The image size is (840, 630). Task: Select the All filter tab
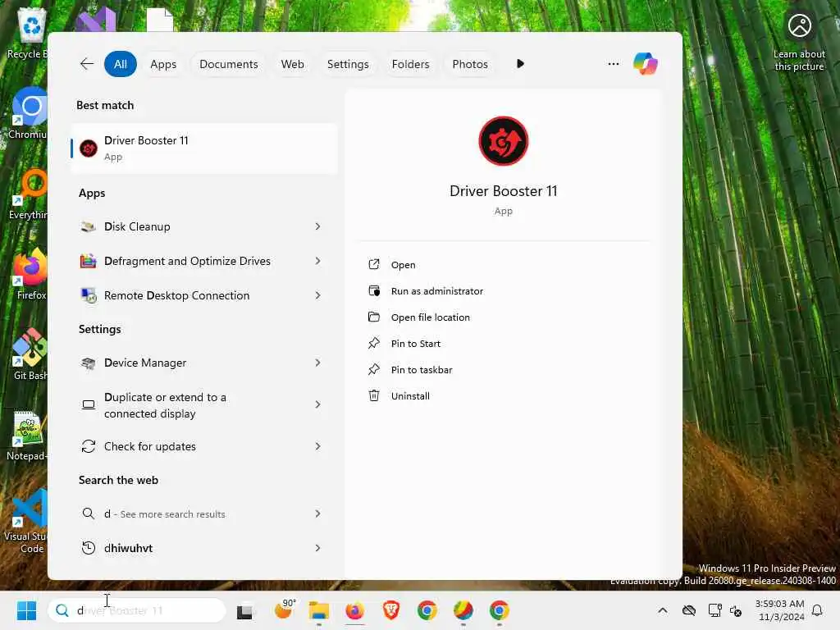[121, 64]
